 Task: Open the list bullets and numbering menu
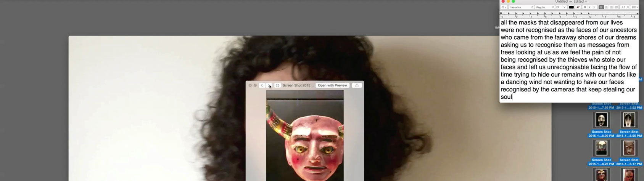[634, 7]
